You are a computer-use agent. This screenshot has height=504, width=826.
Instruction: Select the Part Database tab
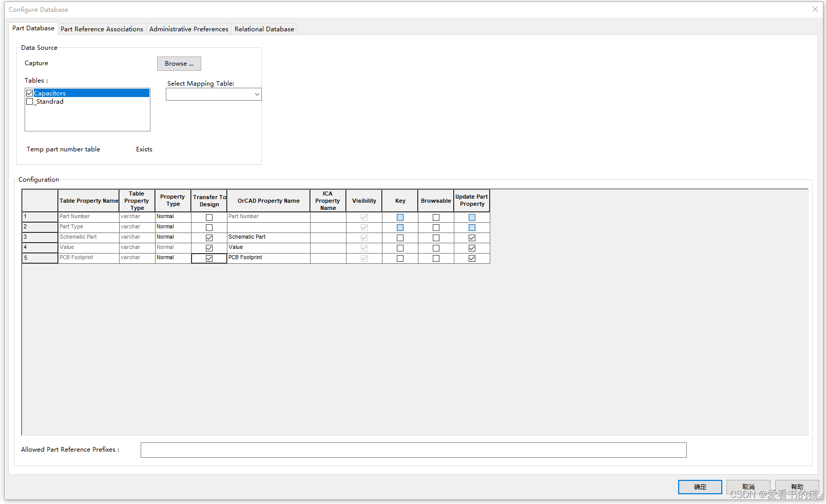[x=33, y=28]
